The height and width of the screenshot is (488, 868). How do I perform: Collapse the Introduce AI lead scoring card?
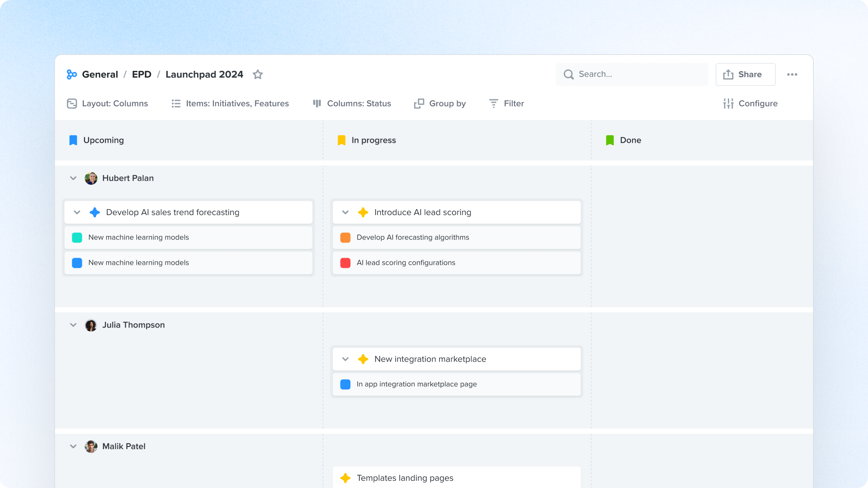coord(345,212)
